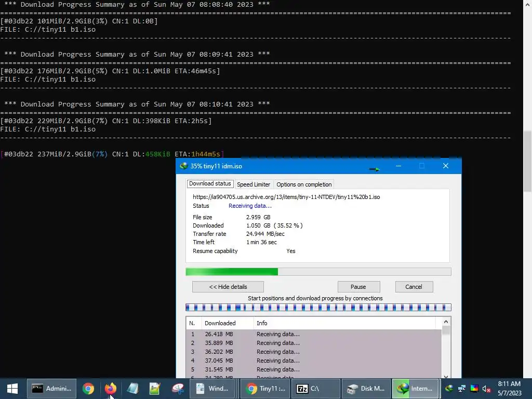Viewport: 532px width, 399px height.
Task: Open the blue notebook app in taskbar
Action: tap(132, 389)
